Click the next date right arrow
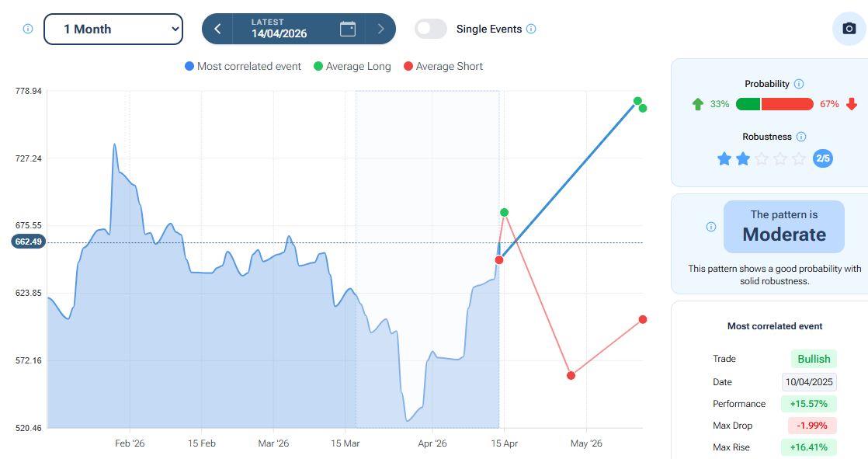Viewport: 868px width, 459px height. (x=380, y=29)
